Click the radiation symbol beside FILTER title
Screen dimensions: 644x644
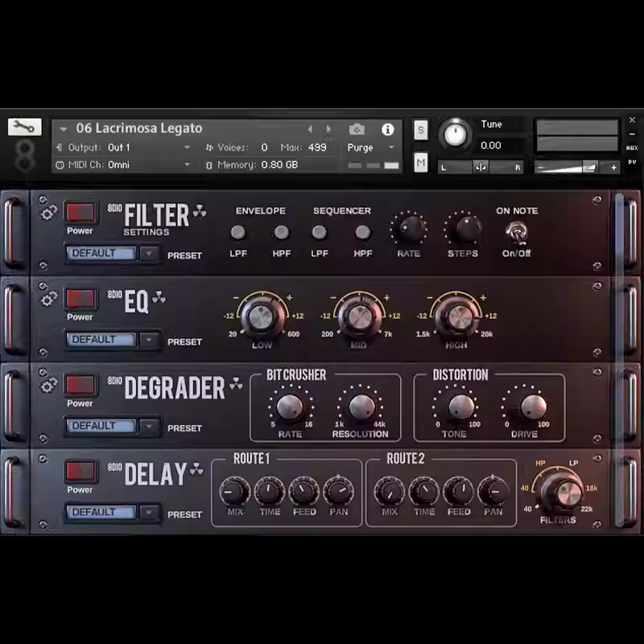200,211
